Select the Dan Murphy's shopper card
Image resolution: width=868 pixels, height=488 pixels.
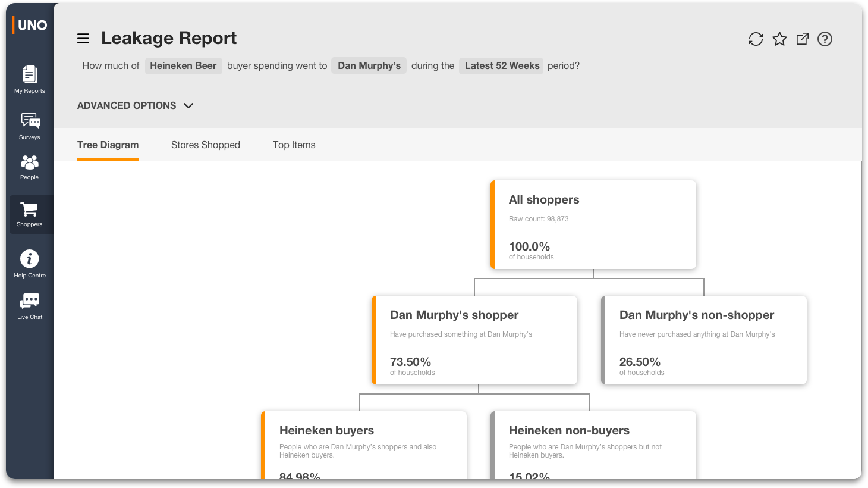[474, 340]
